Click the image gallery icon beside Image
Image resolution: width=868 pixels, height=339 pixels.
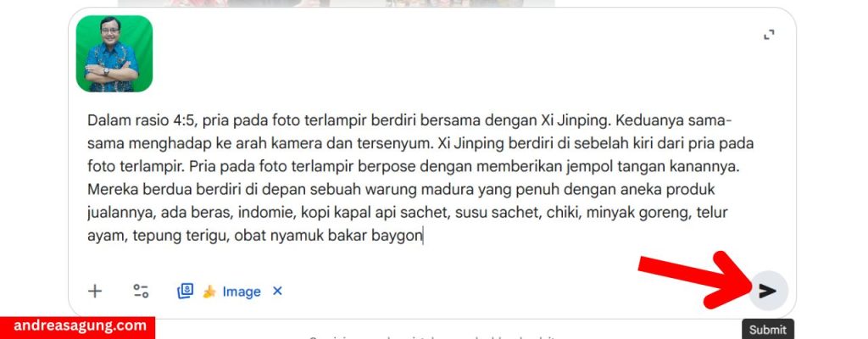click(x=185, y=291)
